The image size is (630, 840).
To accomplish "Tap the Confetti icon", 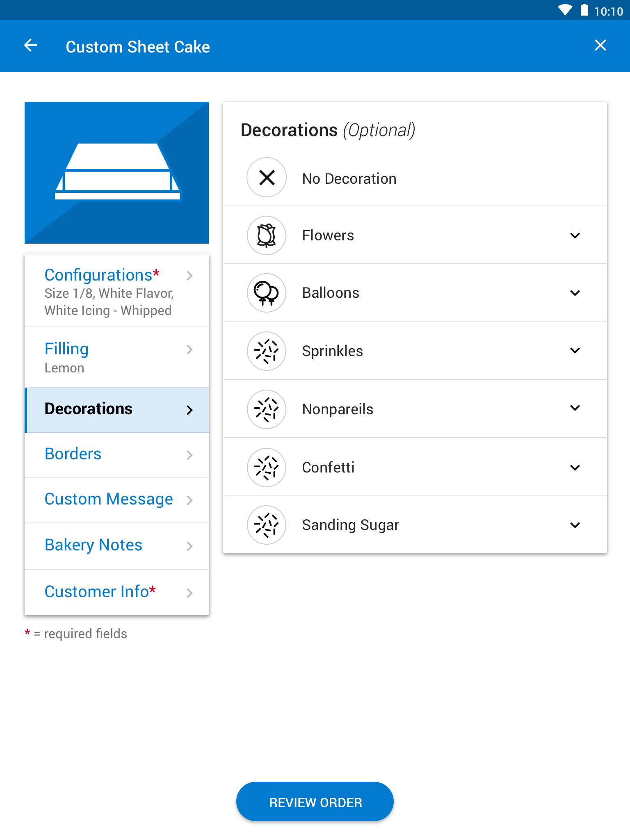I will [267, 468].
